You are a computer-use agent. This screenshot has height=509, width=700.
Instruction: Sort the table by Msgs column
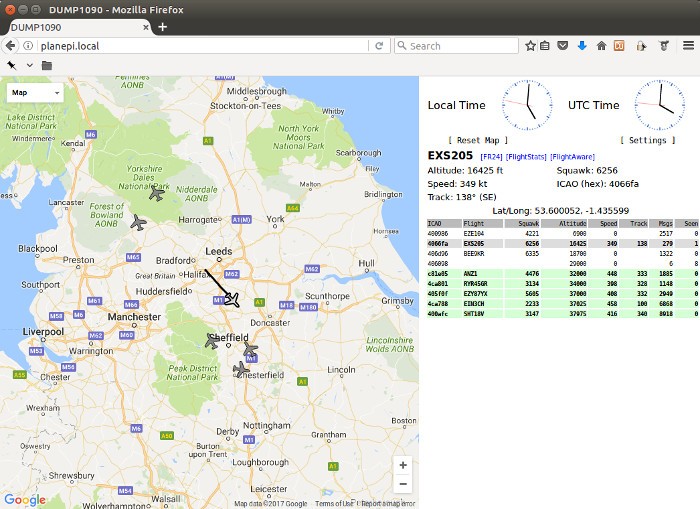[662, 223]
